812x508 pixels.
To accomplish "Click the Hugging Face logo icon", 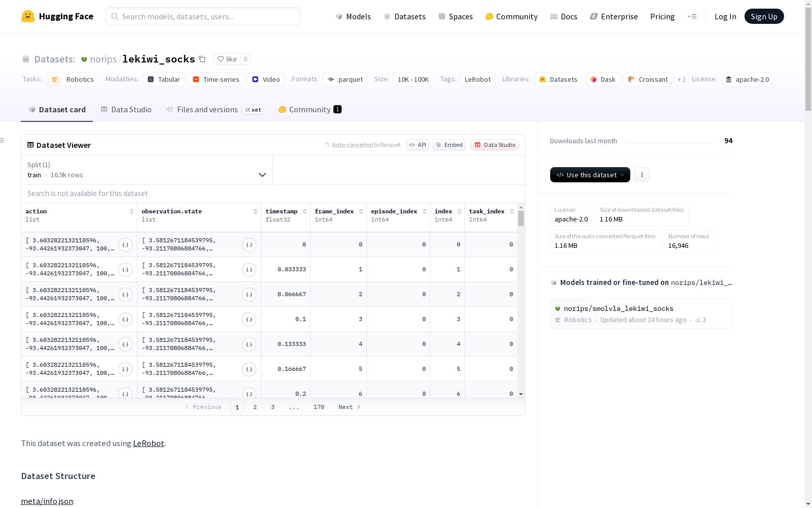I will pyautogui.click(x=28, y=16).
